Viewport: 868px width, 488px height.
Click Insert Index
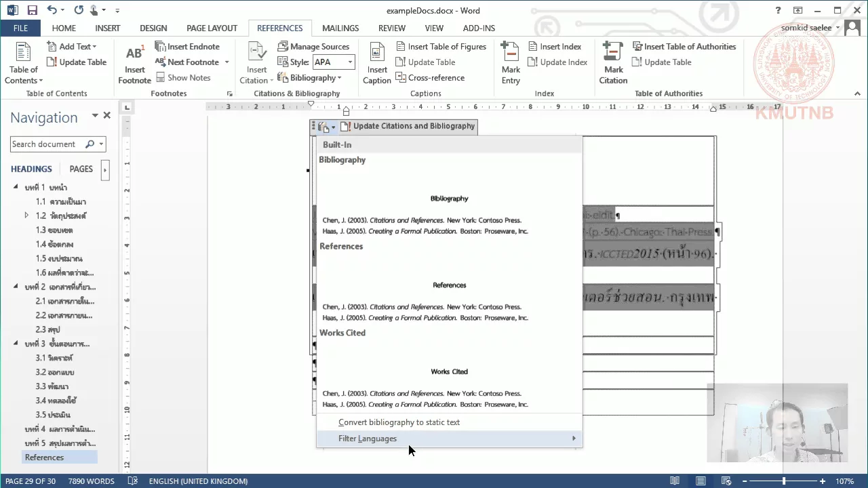click(554, 47)
